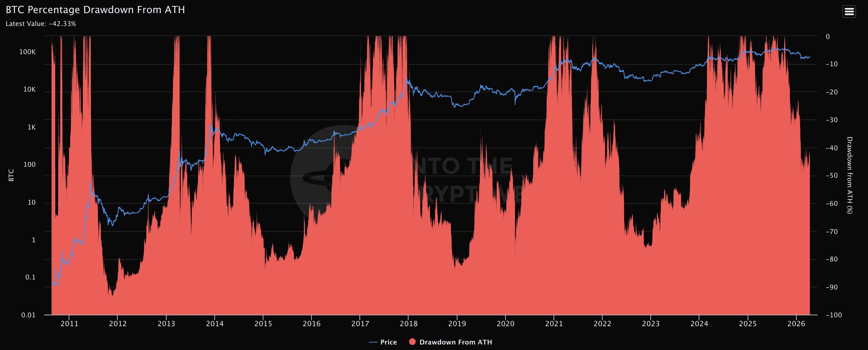
Task: Click the 2026 x-axis year label
Action: pyautogui.click(x=796, y=324)
